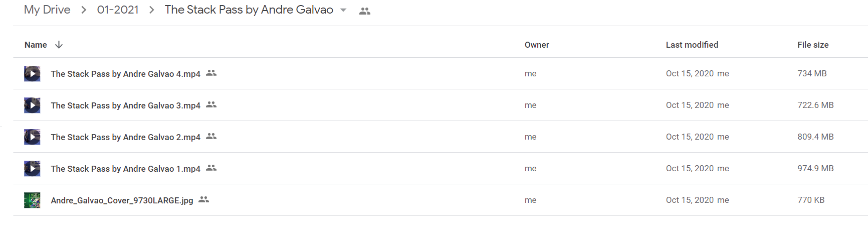Image resolution: width=868 pixels, height=231 pixels.
Task: Navigate to 01-2021 breadcrumb folder
Action: tap(118, 10)
